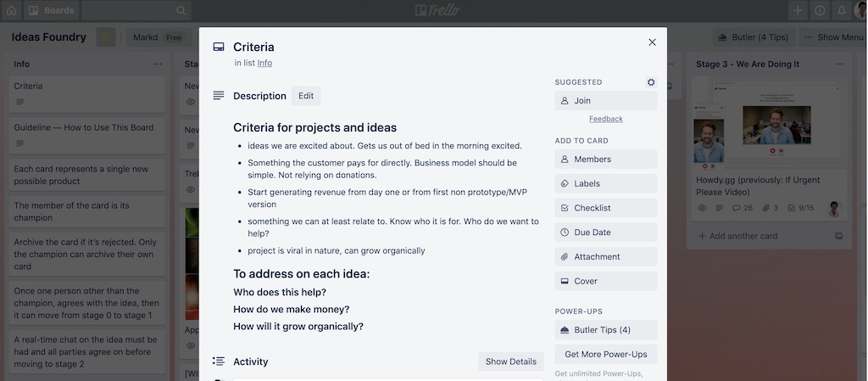Open Butler (4 Tips) in board header
Image resolution: width=868 pixels, height=381 pixels.
(x=754, y=37)
